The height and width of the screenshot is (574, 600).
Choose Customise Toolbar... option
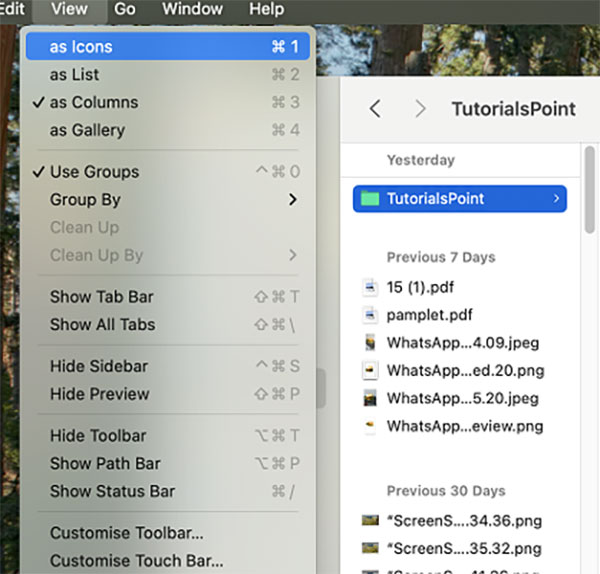tap(126, 533)
